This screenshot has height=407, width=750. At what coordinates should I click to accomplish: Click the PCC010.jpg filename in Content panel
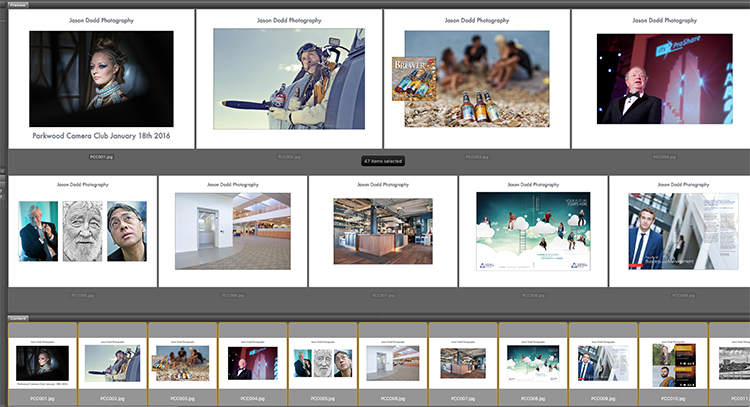pos(673,398)
